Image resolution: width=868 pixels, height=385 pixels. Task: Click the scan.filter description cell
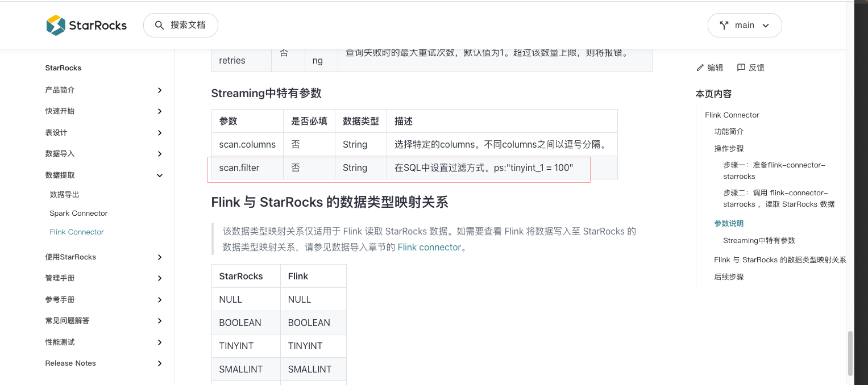tap(502, 168)
